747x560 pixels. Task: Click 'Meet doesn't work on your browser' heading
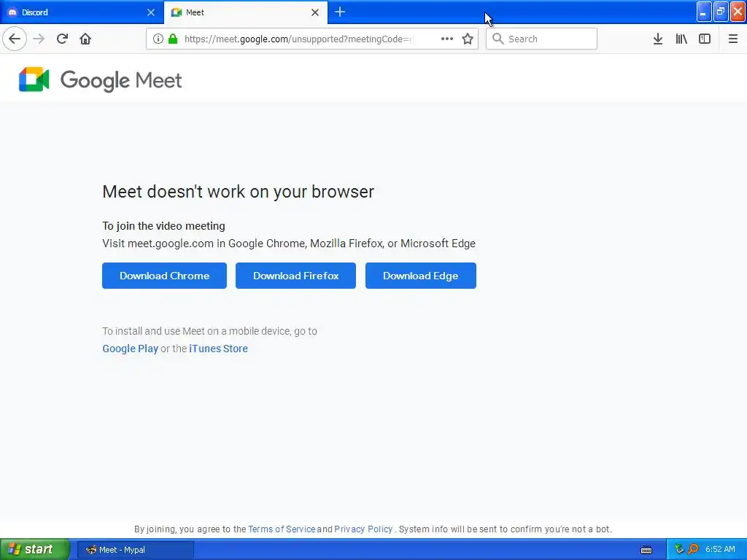pos(239,192)
